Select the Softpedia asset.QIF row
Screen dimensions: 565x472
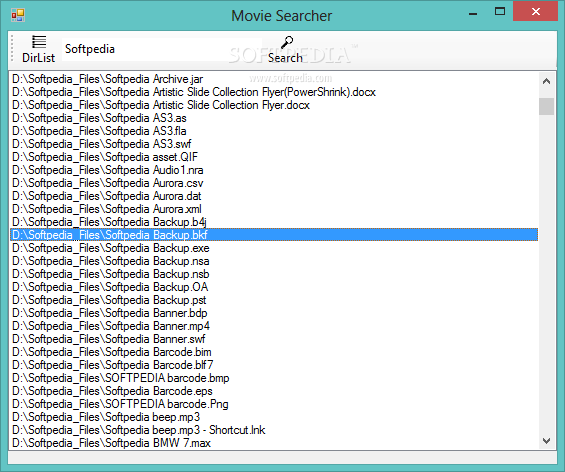pos(274,157)
